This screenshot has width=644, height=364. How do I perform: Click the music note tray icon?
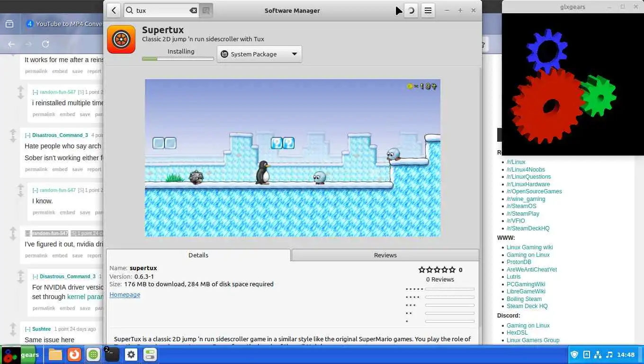tap(609, 355)
